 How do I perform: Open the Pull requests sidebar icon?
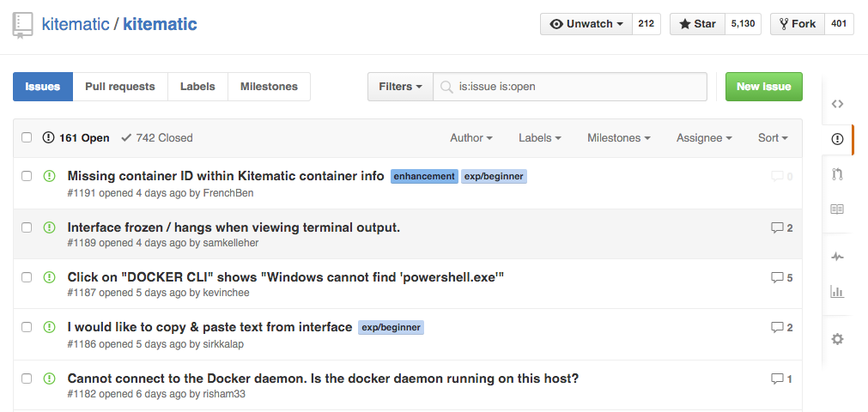[837, 174]
